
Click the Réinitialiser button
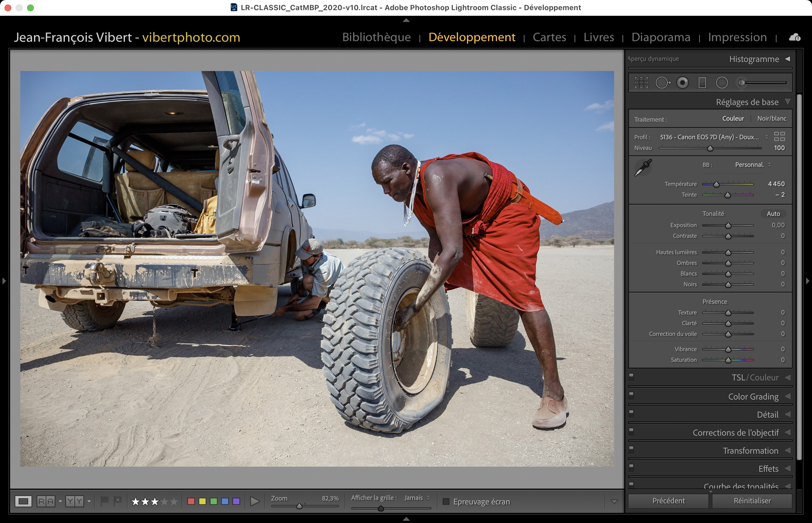pyautogui.click(x=752, y=501)
